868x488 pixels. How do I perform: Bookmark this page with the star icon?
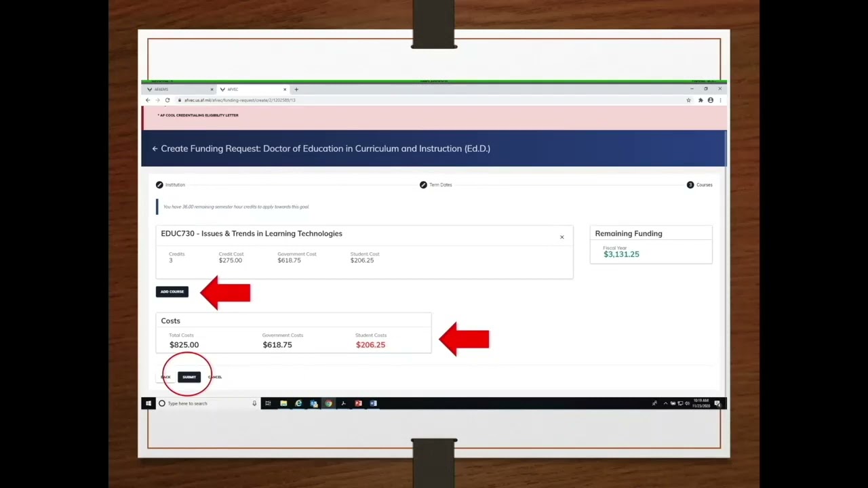pos(688,100)
